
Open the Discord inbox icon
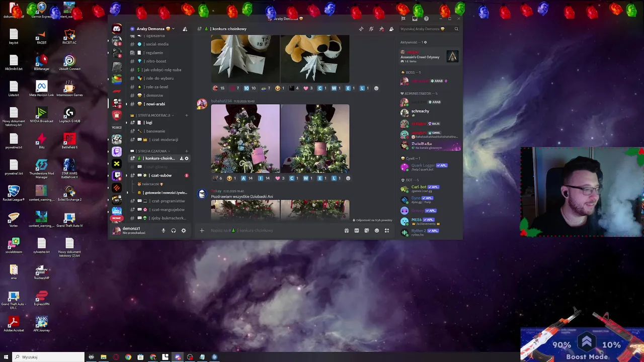coord(415,19)
